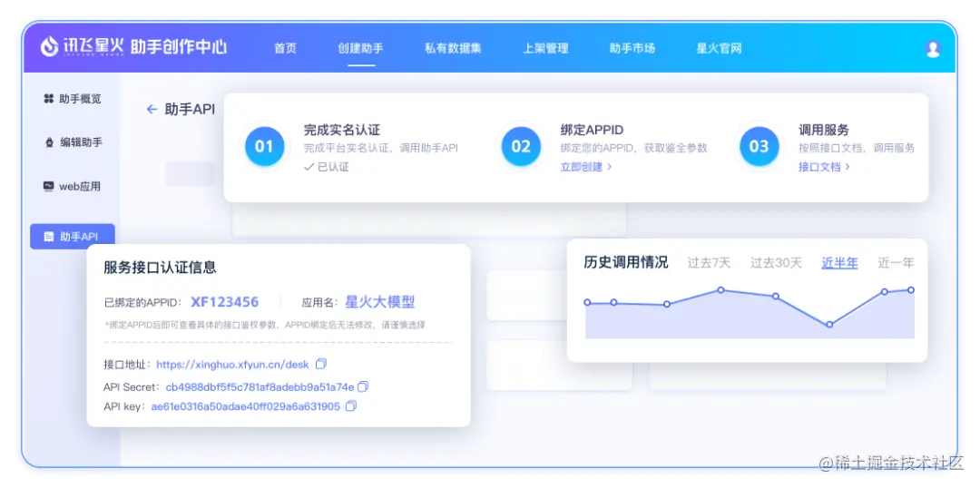Screen dimensions: 980x488
Task: Click the 助手API sidebar document icon
Action: tap(49, 237)
